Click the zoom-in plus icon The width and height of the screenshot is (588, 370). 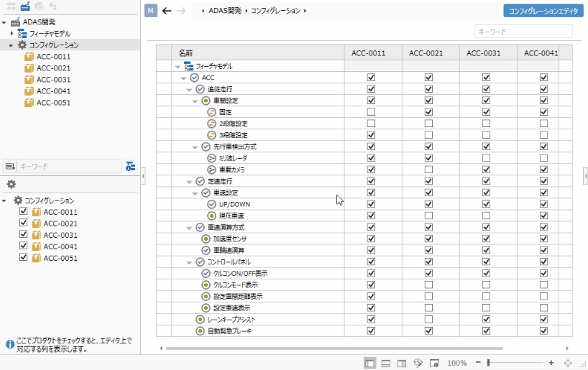[x=551, y=363]
